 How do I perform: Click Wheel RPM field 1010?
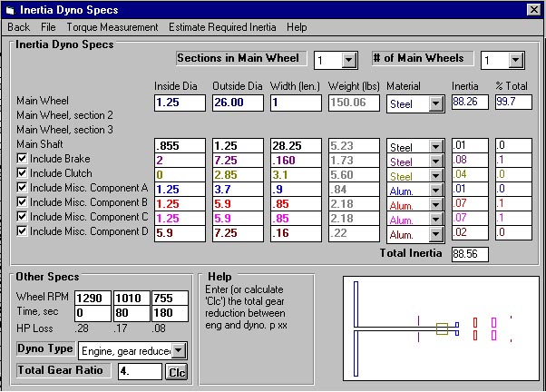[x=132, y=299]
